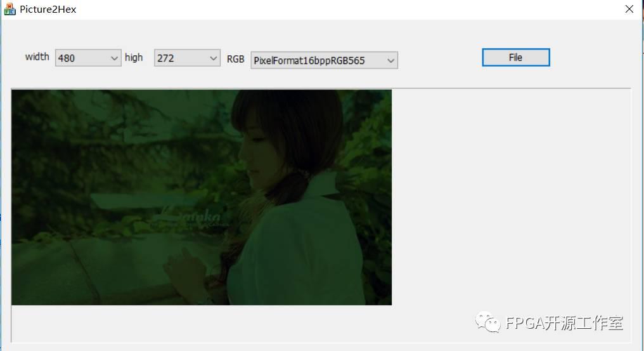Click the Picture2Hex app icon in title bar

(x=10, y=10)
